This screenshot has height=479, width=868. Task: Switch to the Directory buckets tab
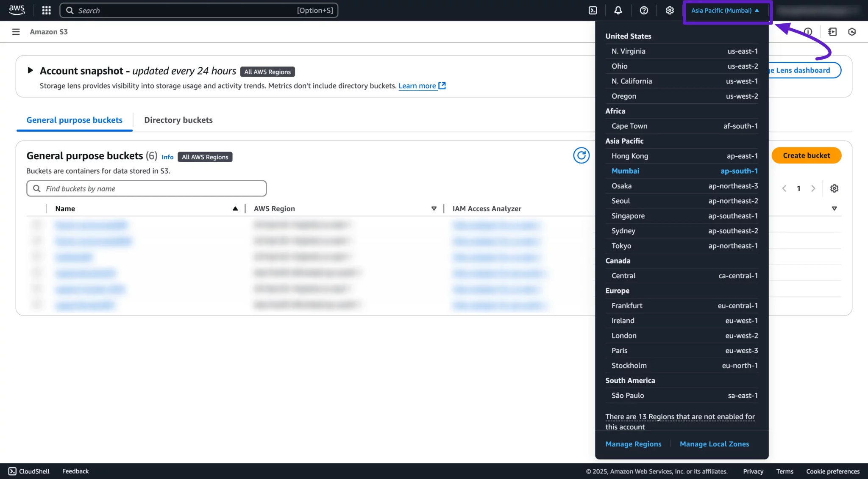178,120
